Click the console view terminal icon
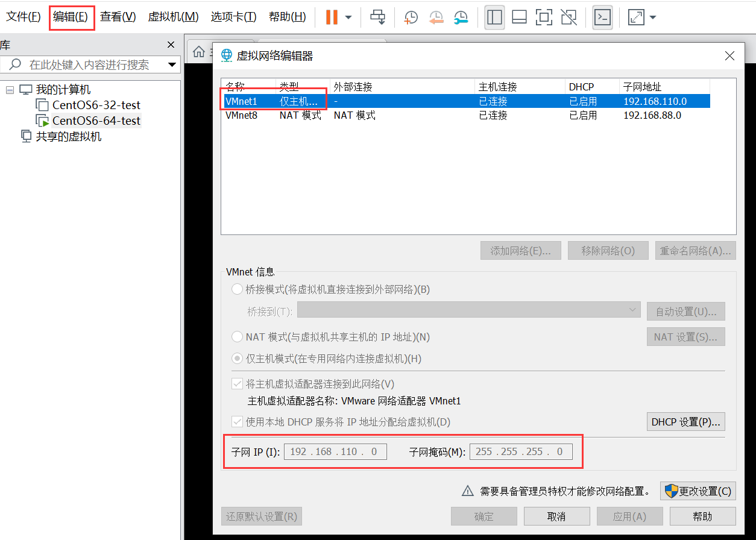This screenshot has width=756, height=540. click(602, 17)
